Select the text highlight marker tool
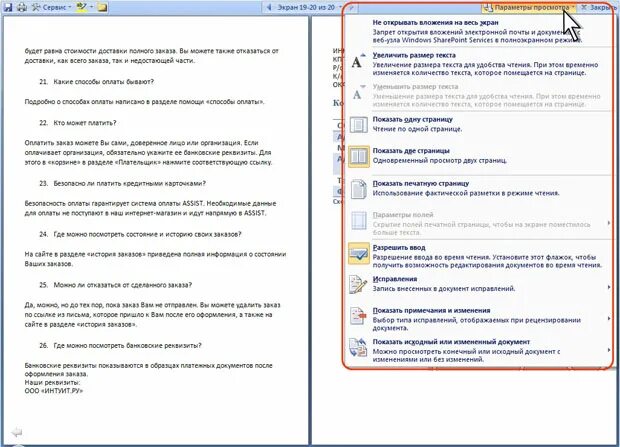Screen dimensions: 620x447 pos(81,7)
